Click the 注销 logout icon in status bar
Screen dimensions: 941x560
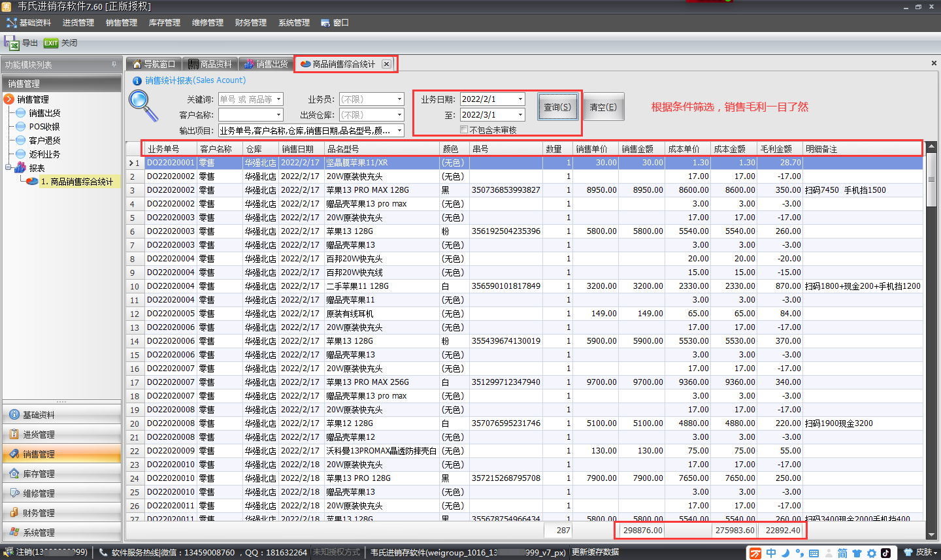[x=9, y=553]
